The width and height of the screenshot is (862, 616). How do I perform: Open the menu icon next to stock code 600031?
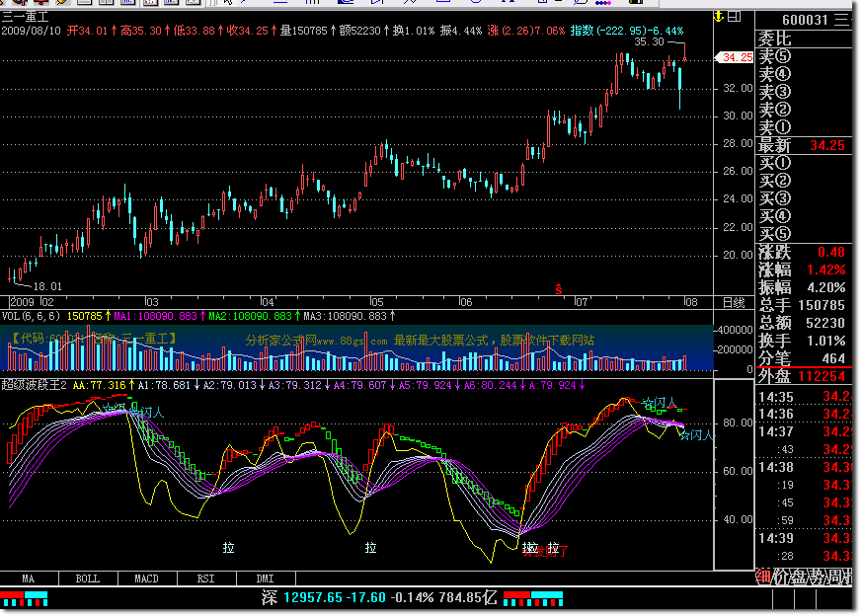[841, 20]
